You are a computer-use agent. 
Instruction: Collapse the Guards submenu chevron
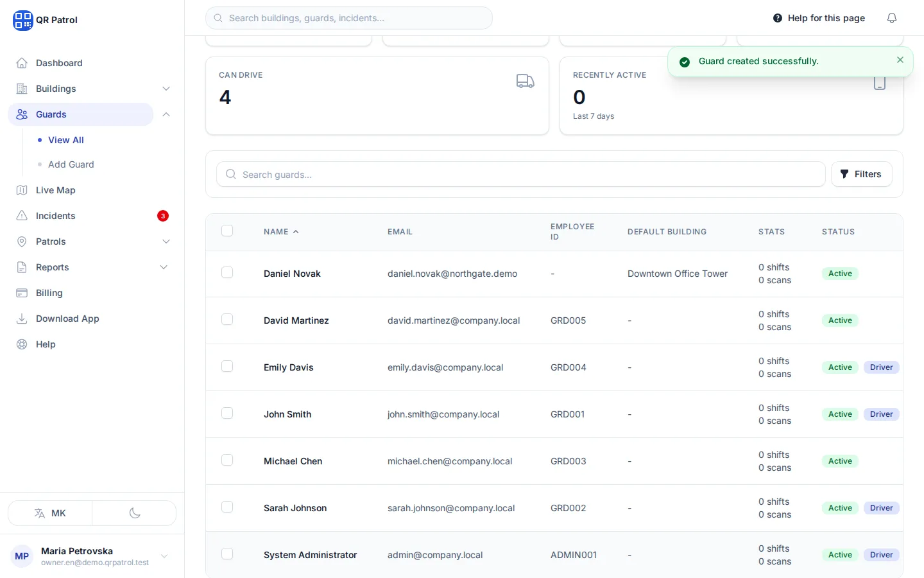[166, 114]
